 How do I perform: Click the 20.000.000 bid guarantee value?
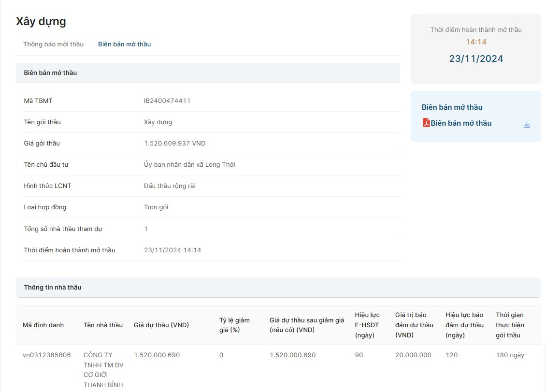tap(413, 355)
